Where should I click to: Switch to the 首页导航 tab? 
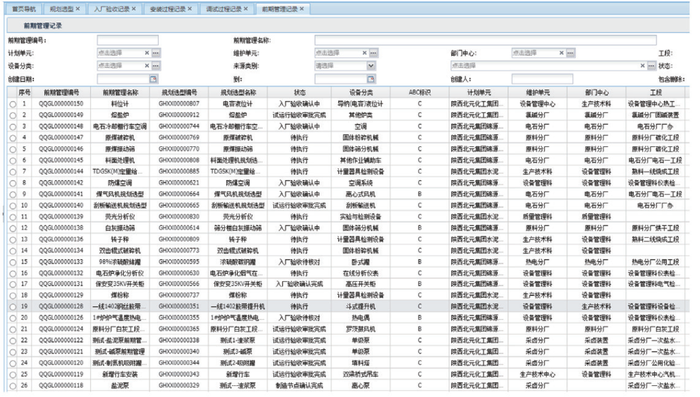pos(24,9)
